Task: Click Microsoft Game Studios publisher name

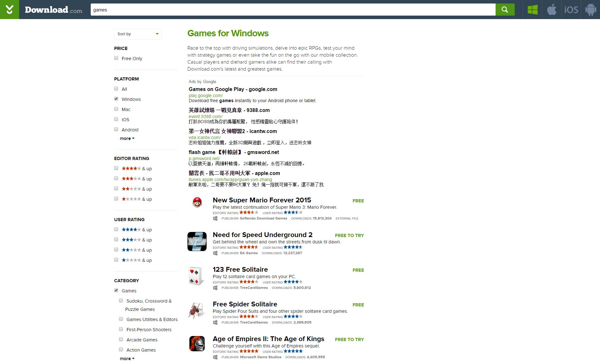Action: 260,357
